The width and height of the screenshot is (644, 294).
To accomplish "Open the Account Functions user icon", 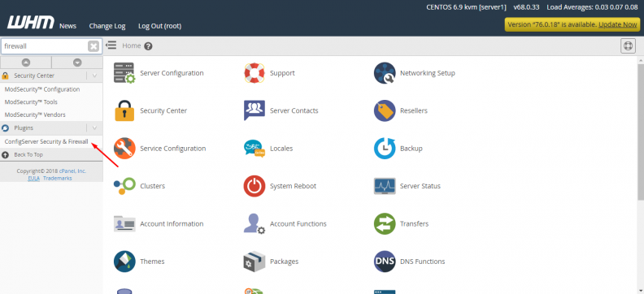I will pos(255,224).
